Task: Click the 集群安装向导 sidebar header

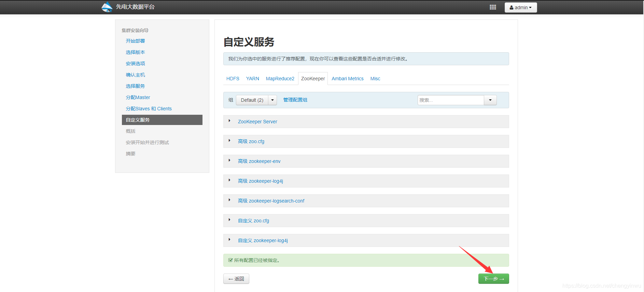Action: [135, 30]
